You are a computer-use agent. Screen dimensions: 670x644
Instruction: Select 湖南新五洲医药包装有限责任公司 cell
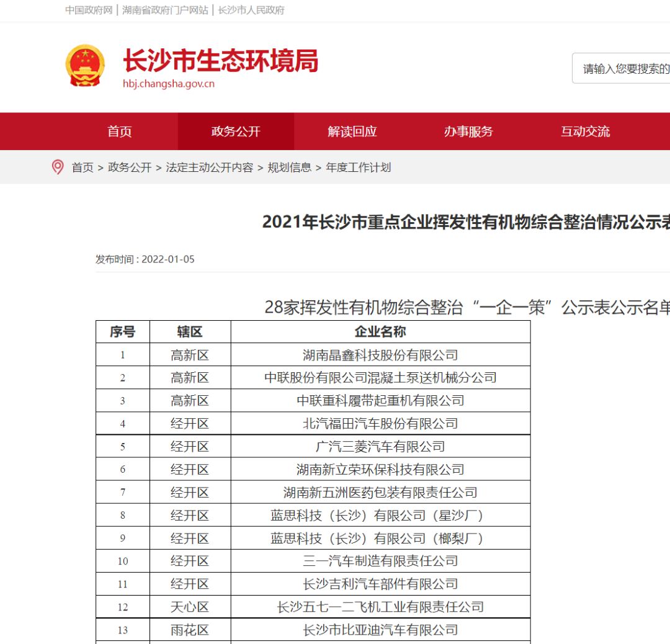coord(381,492)
